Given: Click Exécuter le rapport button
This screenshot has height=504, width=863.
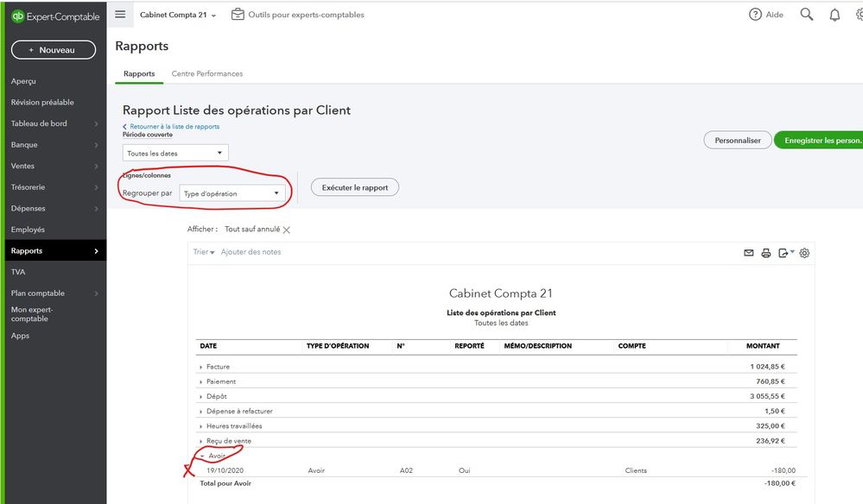Looking at the screenshot, I should (x=354, y=187).
